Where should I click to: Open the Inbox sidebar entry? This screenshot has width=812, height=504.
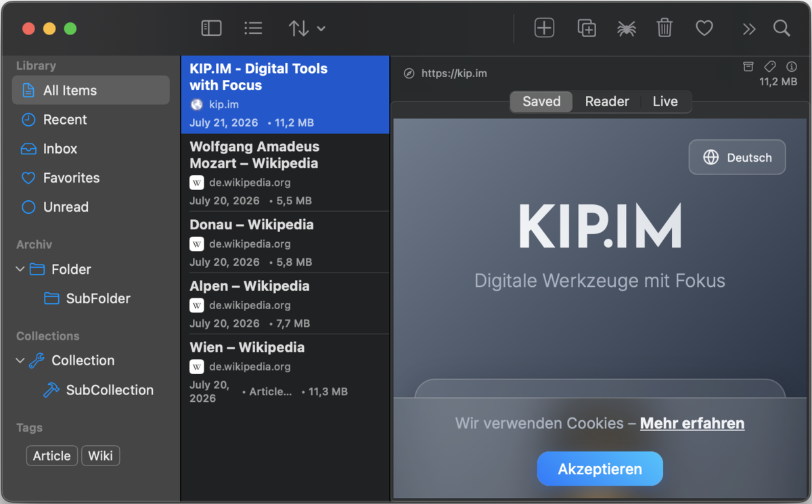(x=91, y=149)
